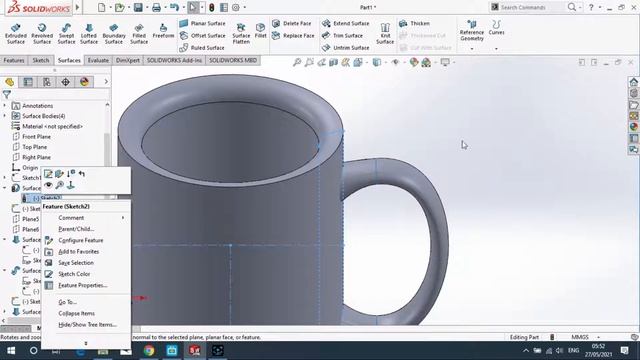Open Chrome from the taskbar

(x=149, y=351)
